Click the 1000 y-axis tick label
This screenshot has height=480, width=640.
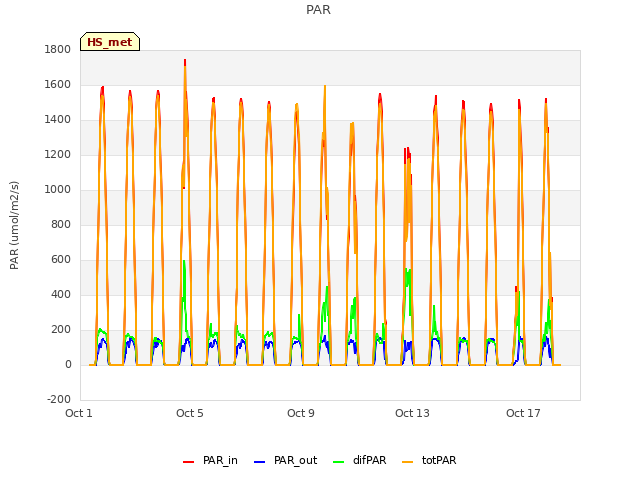click(58, 189)
